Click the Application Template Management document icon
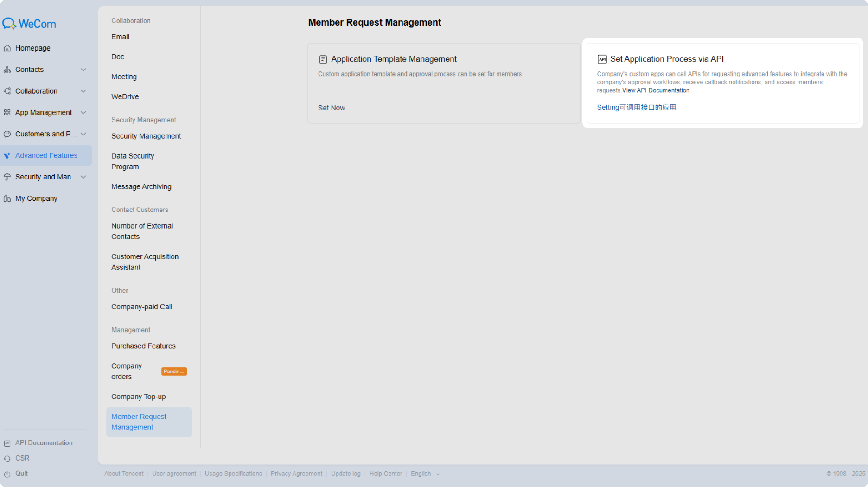The width and height of the screenshot is (868, 487). (x=323, y=59)
